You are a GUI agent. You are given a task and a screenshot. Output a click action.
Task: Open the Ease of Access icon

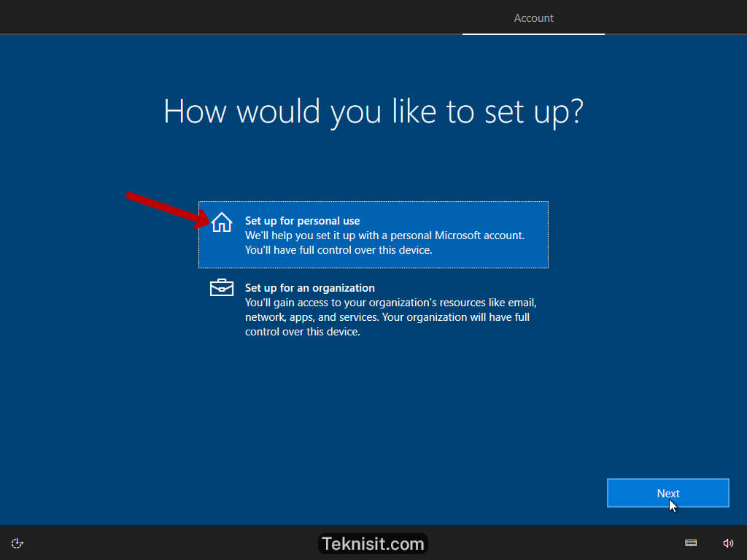(x=18, y=542)
